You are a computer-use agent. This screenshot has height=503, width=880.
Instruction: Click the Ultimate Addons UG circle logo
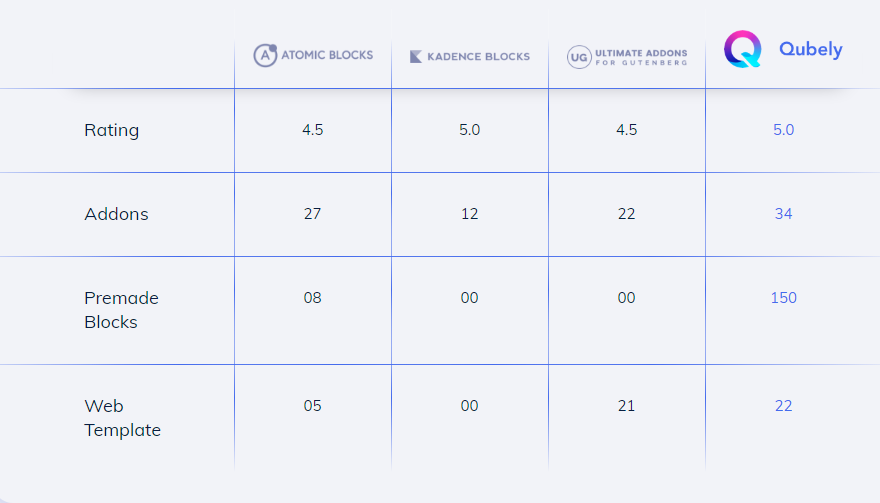pyautogui.click(x=579, y=57)
